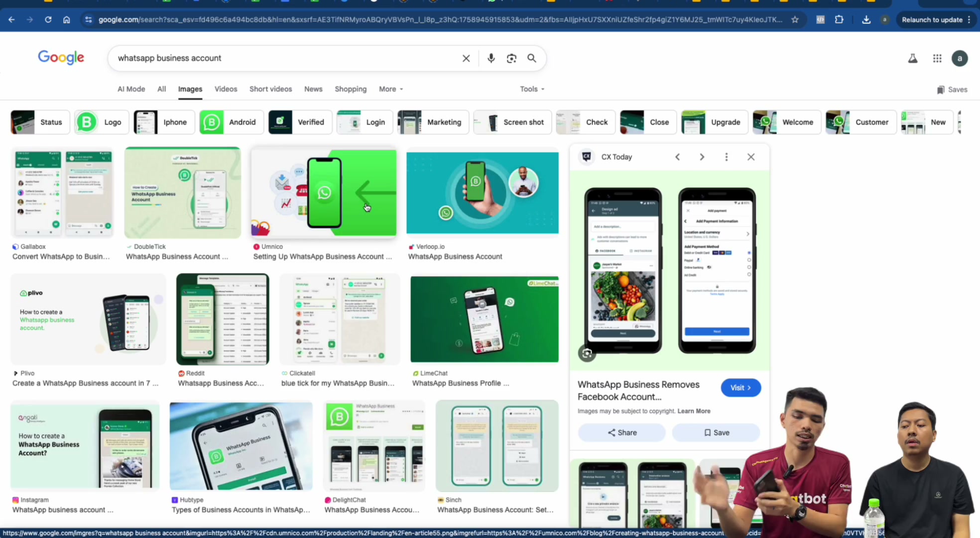Open the Relaunch to update menu
The image size is (980, 538).
click(936, 19)
